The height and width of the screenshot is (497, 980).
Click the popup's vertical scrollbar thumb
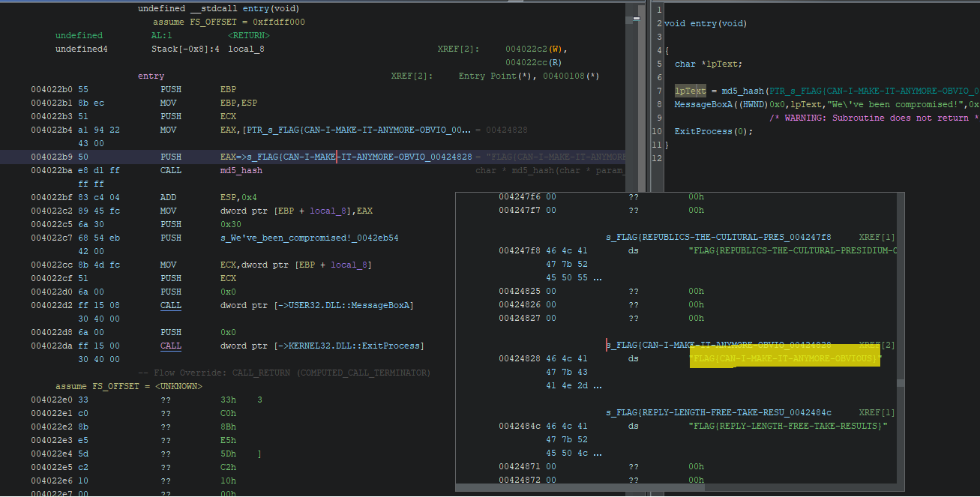(x=901, y=382)
